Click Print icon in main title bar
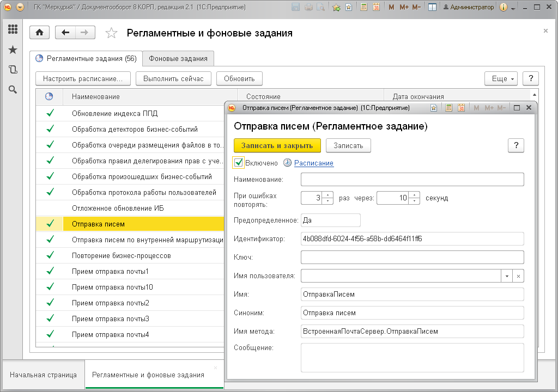 308,7
